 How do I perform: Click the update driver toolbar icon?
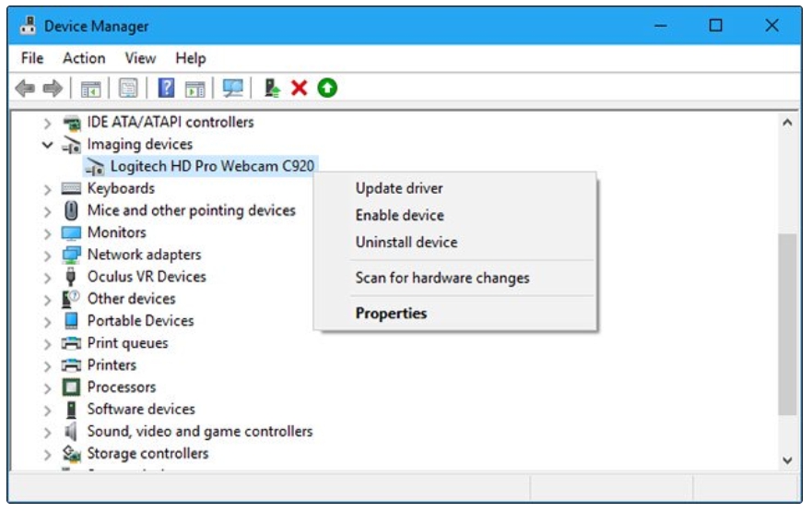pos(272,89)
